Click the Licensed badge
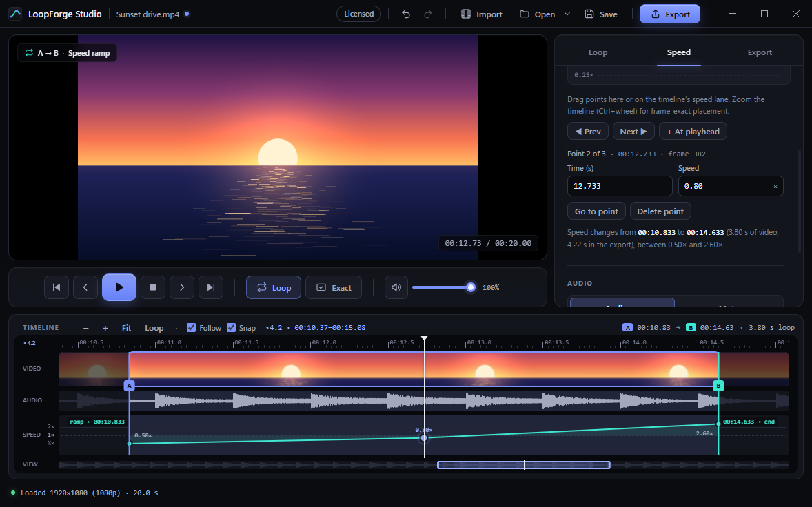Image resolution: width=812 pixels, height=507 pixels. click(x=359, y=14)
